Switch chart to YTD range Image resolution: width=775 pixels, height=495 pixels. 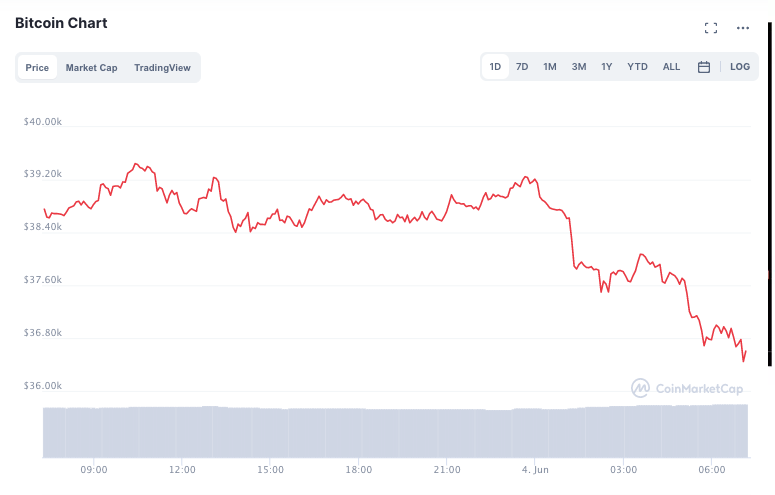pyautogui.click(x=637, y=67)
